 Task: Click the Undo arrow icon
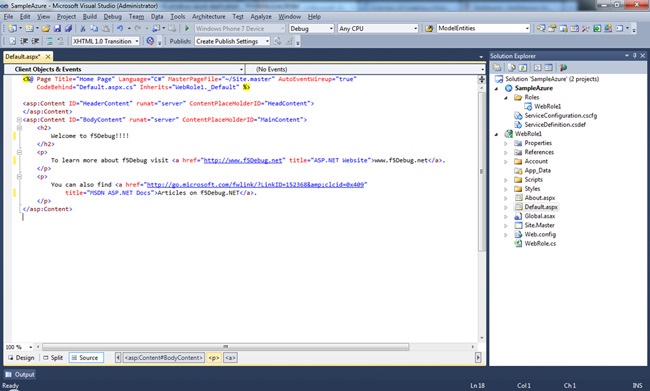(x=120, y=29)
